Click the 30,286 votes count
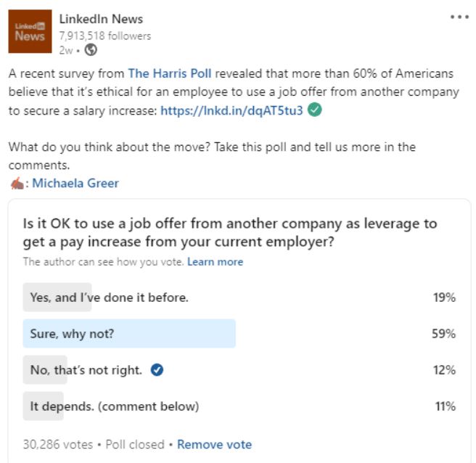Viewport: 476px width, 463px height. click(x=58, y=444)
